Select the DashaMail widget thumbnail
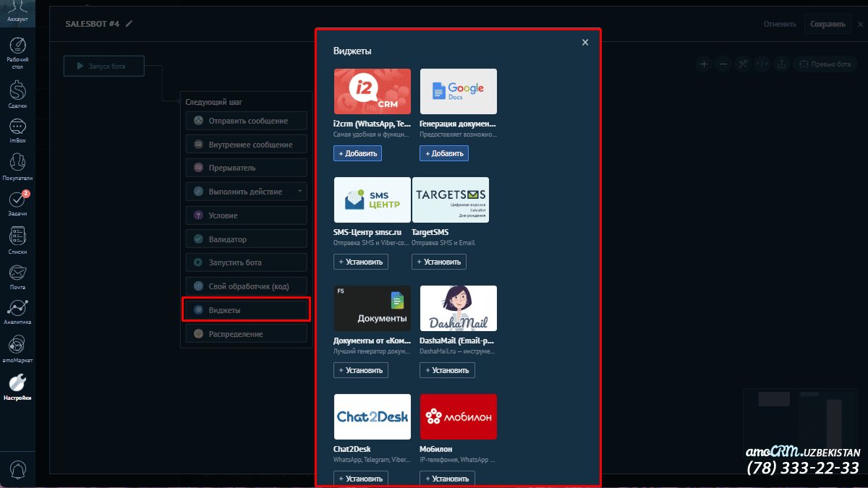The width and height of the screenshot is (868, 488). 458,308
